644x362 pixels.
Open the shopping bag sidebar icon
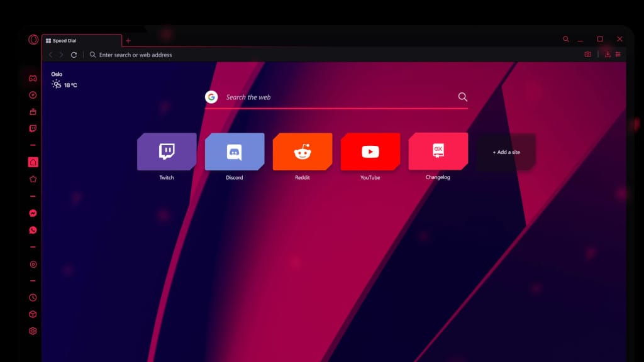pos(33,112)
